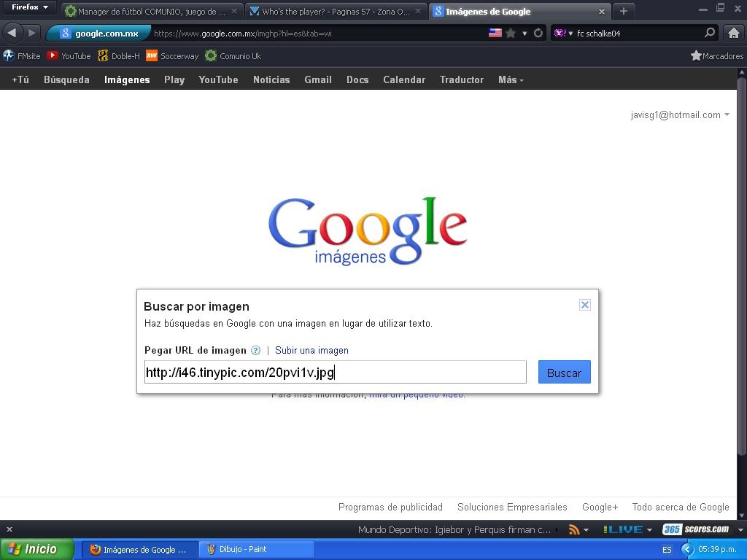Viewport: 747px width, 560px height.
Task: Open the browser home page icon
Action: (x=734, y=33)
